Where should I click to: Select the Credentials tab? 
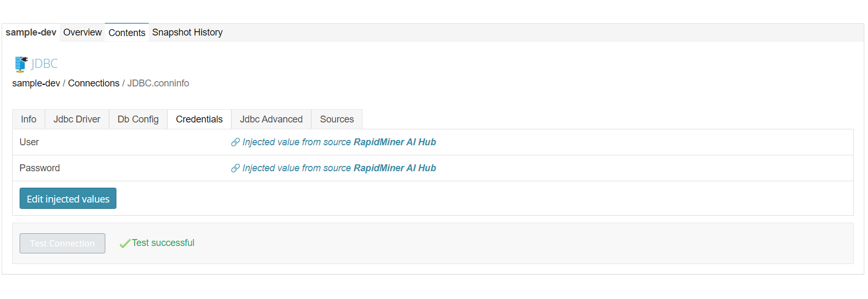click(x=200, y=119)
